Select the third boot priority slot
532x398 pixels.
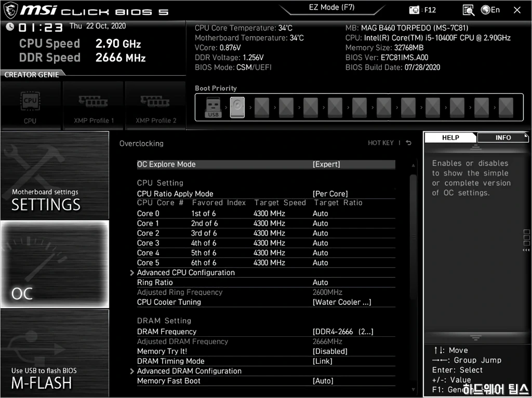(x=262, y=107)
